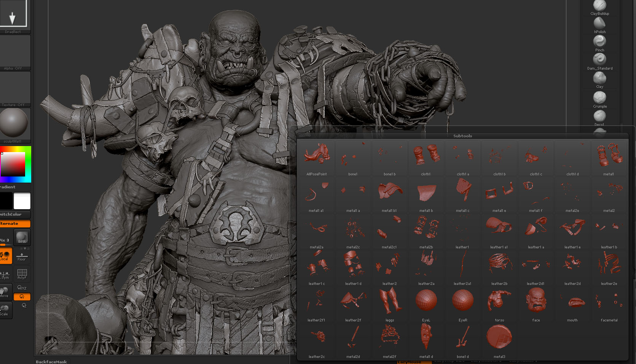
Task: Select the leather2b subtool
Action: [x=499, y=268]
